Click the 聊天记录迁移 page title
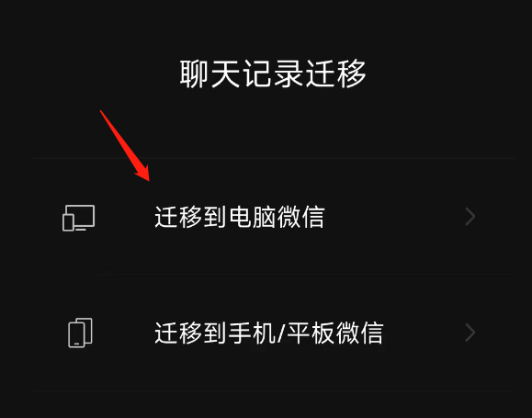532x418 pixels. [273, 73]
